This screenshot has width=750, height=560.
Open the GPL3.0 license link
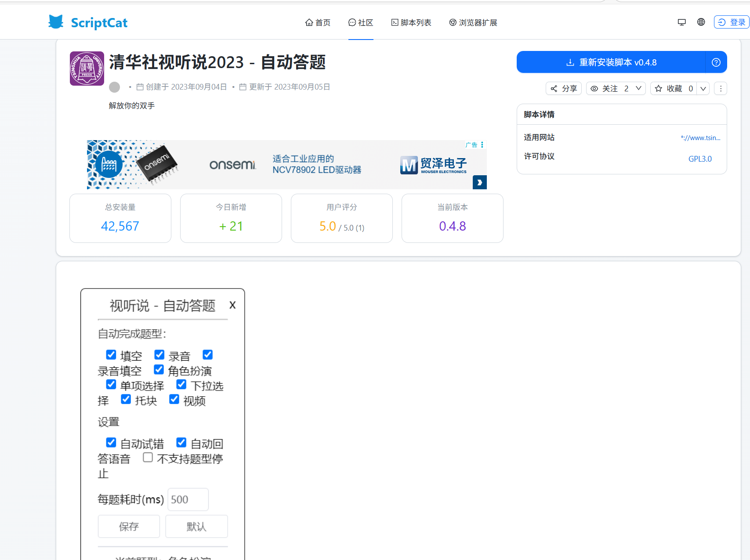(699, 159)
